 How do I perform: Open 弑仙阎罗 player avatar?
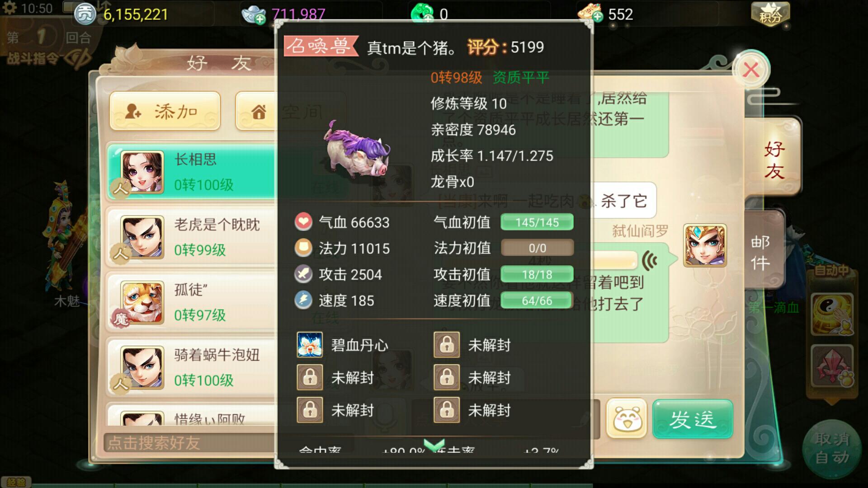tap(705, 245)
